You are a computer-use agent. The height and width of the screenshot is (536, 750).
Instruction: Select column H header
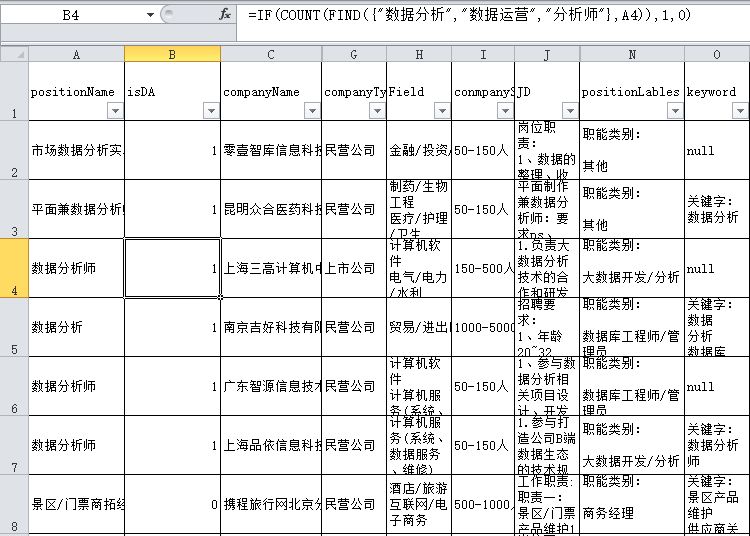(x=419, y=54)
